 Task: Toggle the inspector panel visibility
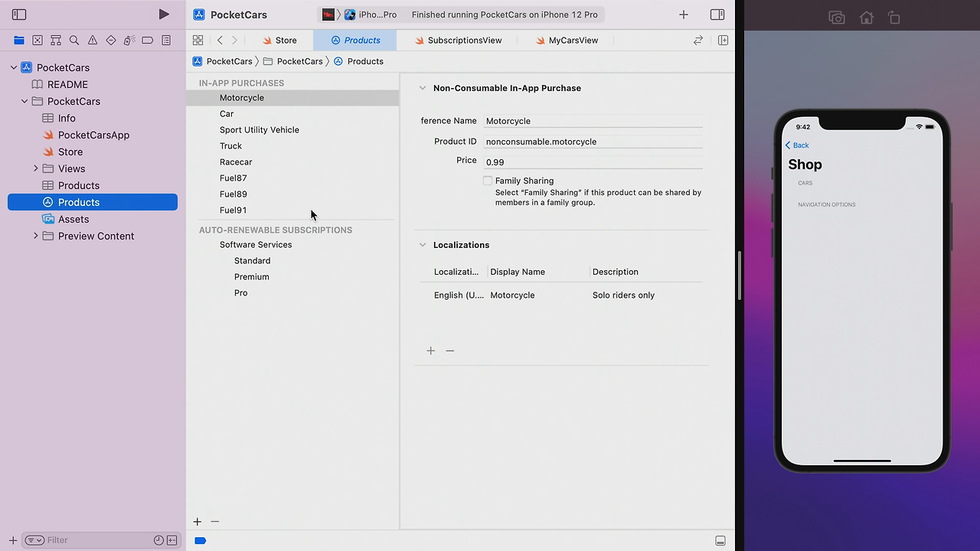[717, 15]
